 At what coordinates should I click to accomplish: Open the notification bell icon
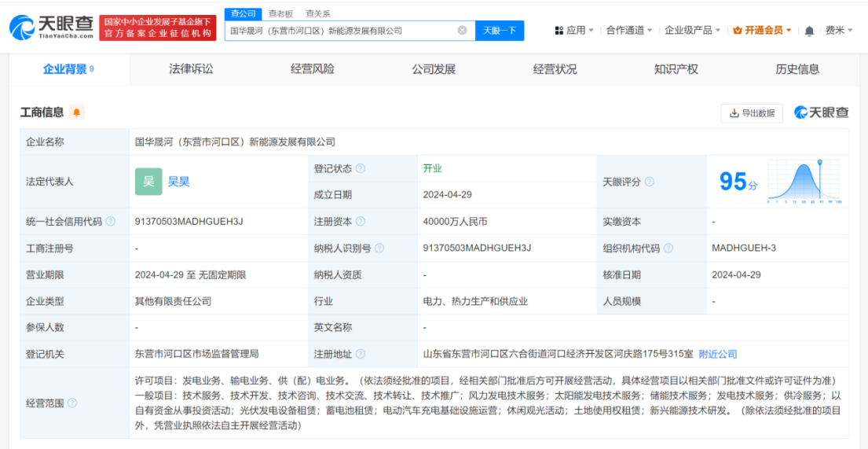(809, 31)
